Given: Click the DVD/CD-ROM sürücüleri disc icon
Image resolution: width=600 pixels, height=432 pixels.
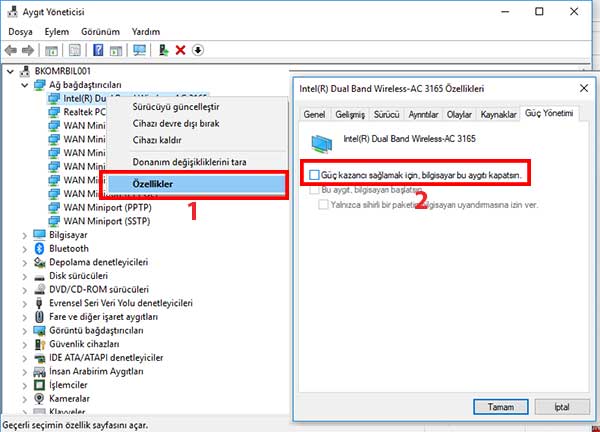Looking at the screenshot, I should [x=39, y=290].
